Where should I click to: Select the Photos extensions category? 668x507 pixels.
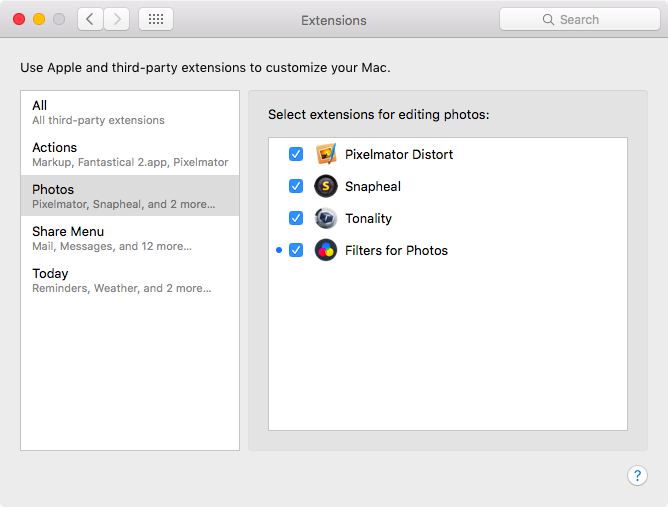coord(130,196)
